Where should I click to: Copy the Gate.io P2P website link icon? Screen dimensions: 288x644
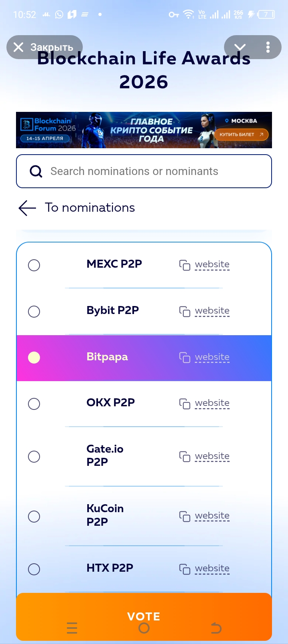(184, 456)
